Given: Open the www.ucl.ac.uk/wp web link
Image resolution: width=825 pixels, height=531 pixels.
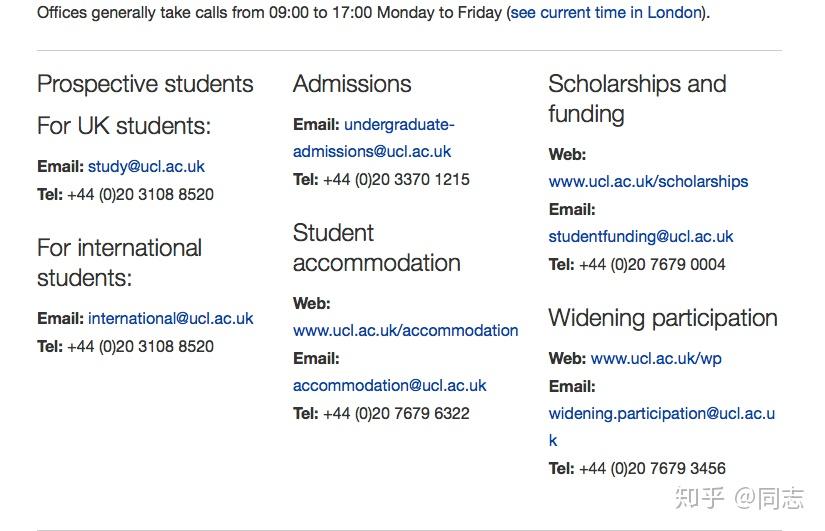Looking at the screenshot, I should pos(656,358).
